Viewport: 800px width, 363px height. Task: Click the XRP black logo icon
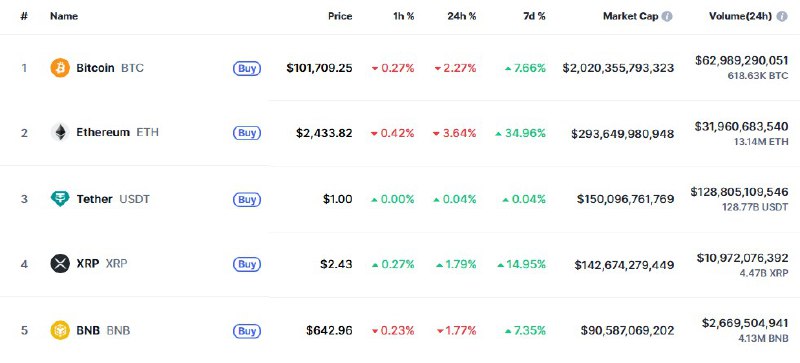(x=60, y=264)
